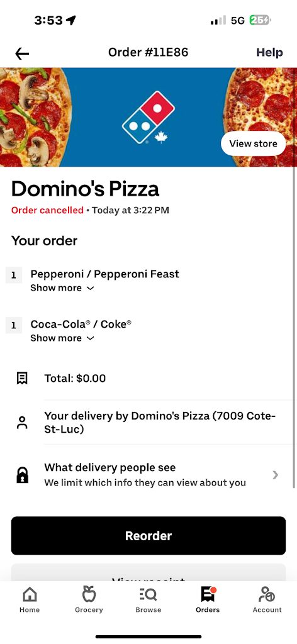Select the Orders receipt icon
The width and height of the screenshot is (297, 644).
coord(208,594)
